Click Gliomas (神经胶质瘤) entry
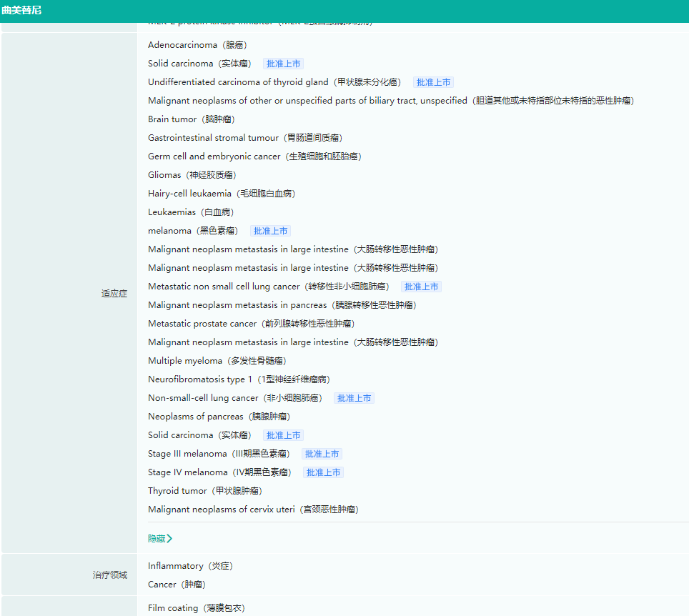This screenshot has width=689, height=616. (192, 175)
